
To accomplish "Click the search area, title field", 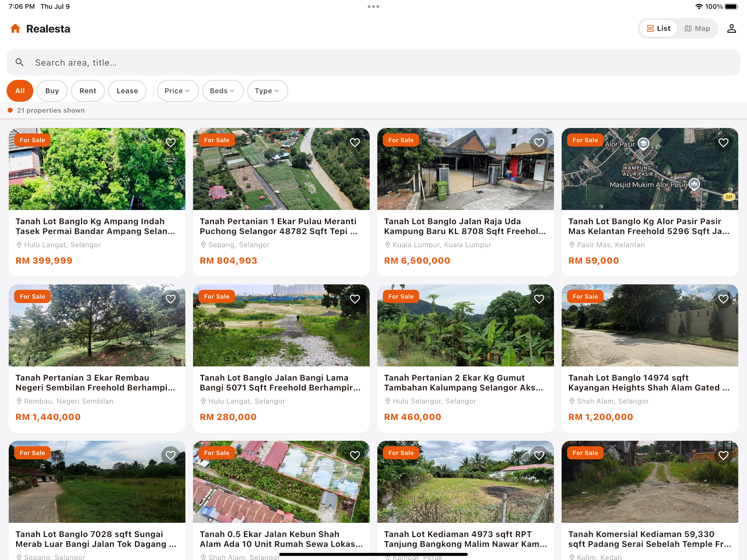I will tap(373, 62).
